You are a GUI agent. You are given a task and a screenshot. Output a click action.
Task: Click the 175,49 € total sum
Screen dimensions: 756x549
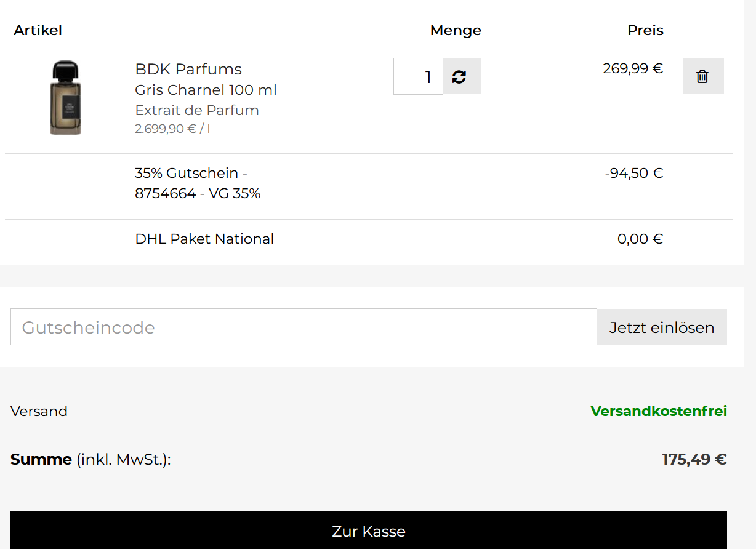(694, 459)
